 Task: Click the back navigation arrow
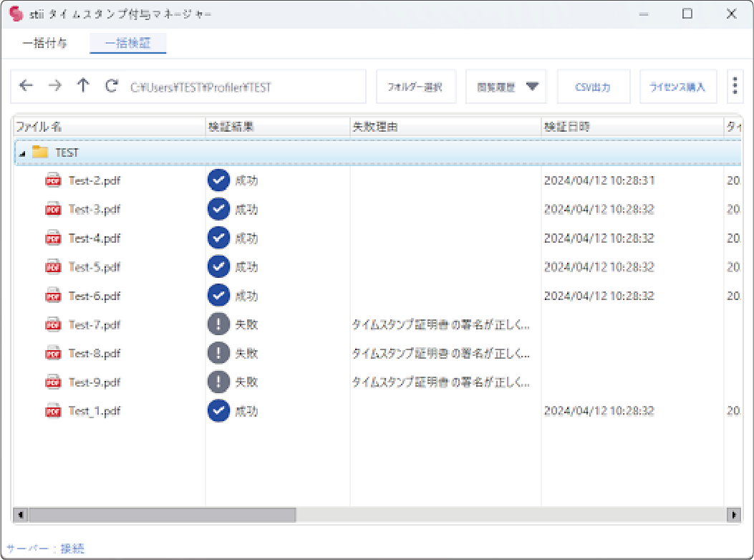pos(26,85)
